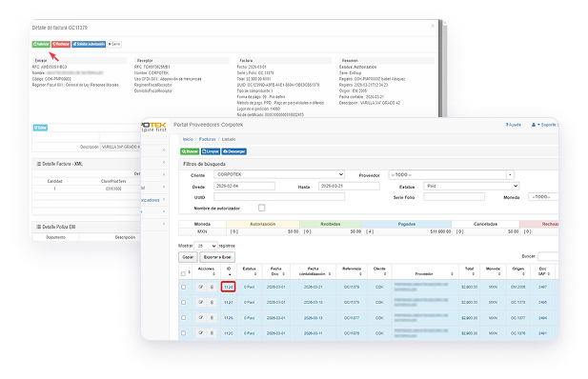Click the Limpiar filters button
Image resolution: width=588 pixels, height=379 pixels.
pos(211,151)
